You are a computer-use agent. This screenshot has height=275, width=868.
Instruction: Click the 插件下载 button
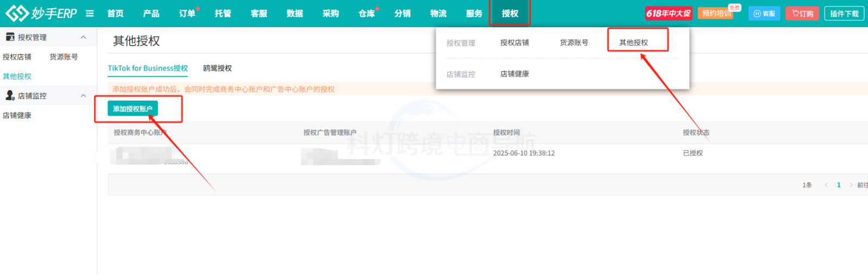(844, 14)
